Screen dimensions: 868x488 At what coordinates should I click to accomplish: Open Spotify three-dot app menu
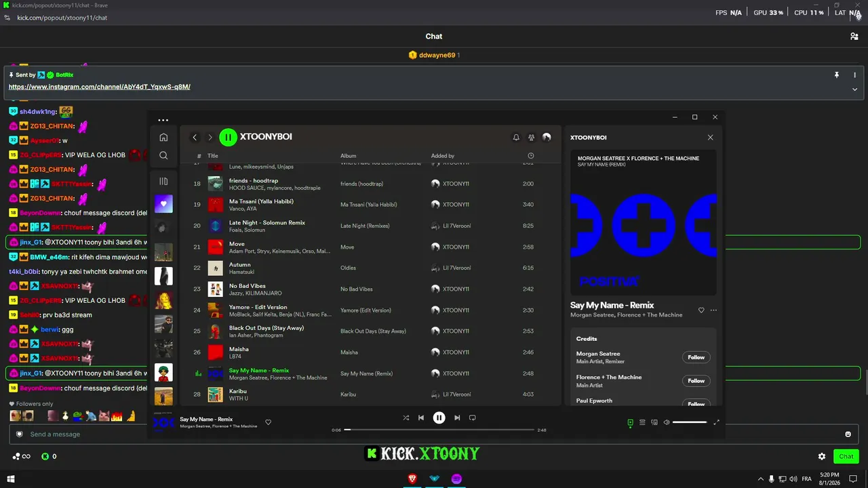[163, 120]
